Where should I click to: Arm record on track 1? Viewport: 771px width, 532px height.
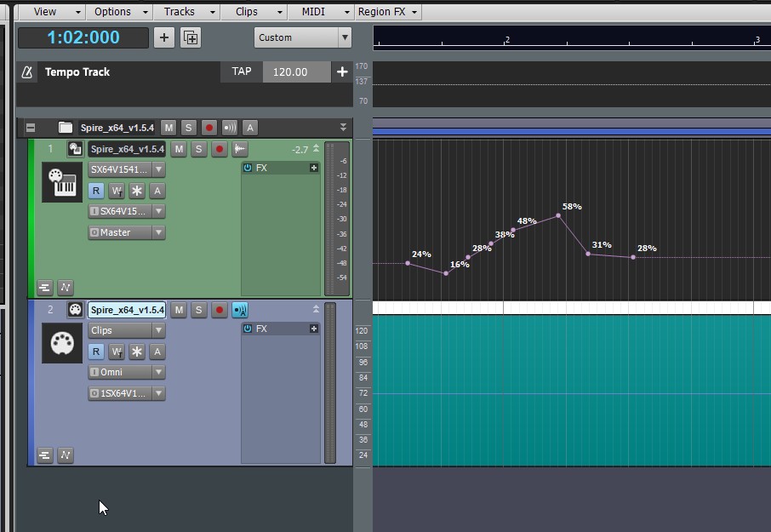(x=220, y=149)
